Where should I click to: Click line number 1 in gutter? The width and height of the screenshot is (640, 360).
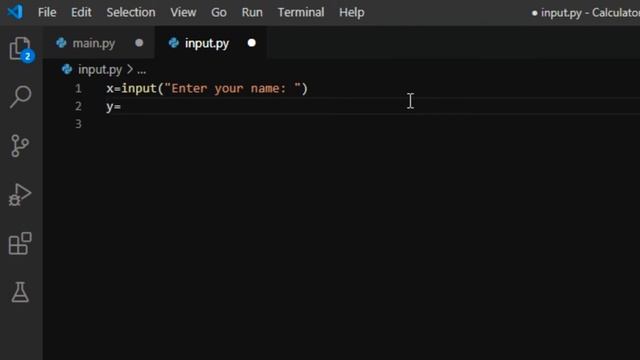[78, 89]
